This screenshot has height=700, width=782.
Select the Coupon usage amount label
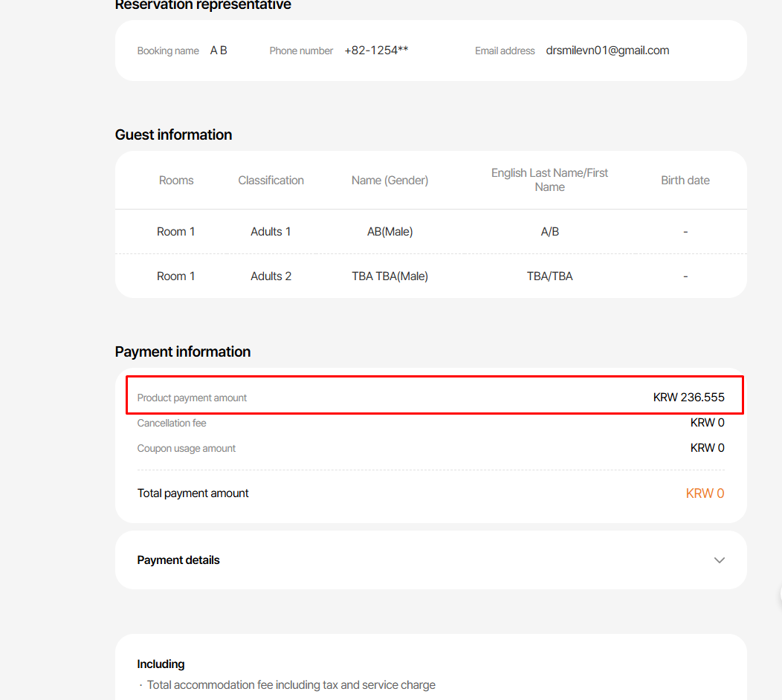pyautogui.click(x=187, y=448)
